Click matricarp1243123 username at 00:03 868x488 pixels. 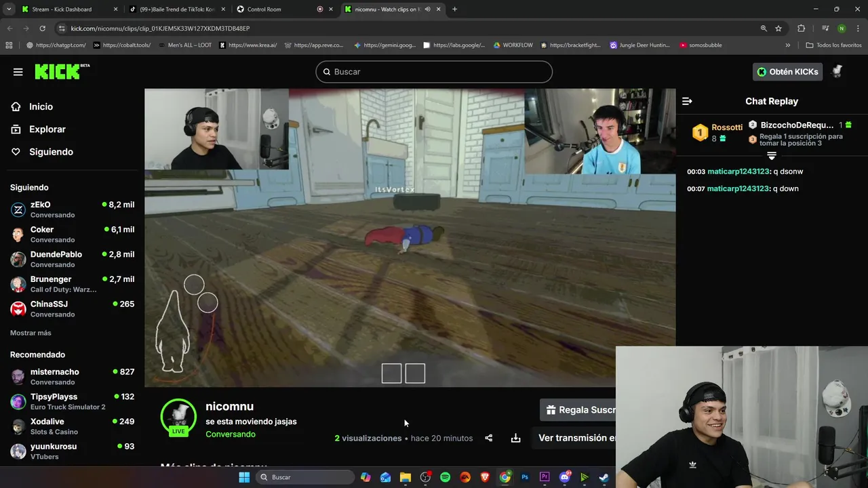click(738, 171)
